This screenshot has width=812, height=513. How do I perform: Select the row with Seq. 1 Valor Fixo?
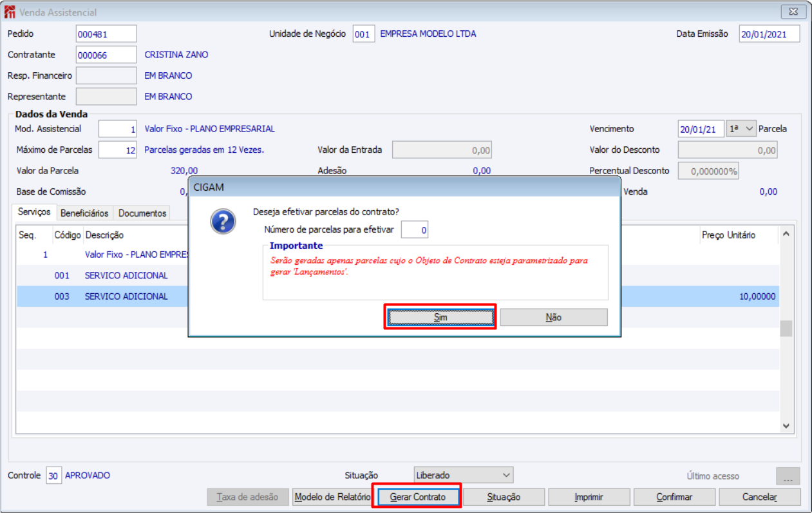pyautogui.click(x=397, y=255)
